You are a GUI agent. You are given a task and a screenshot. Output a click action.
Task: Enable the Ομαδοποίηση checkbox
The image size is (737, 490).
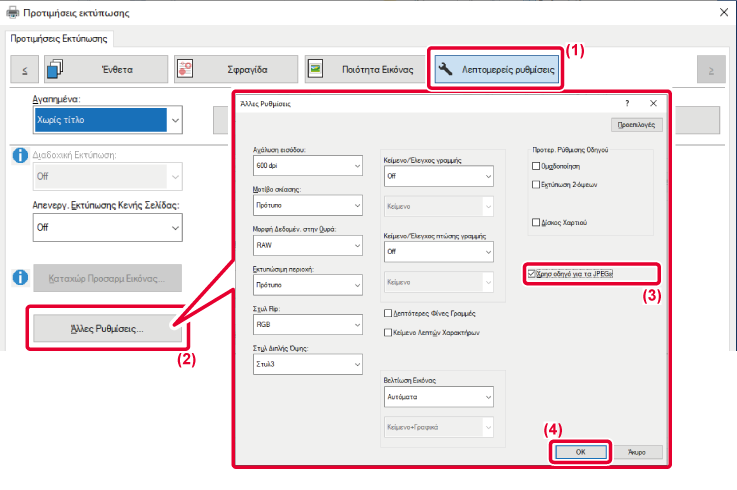point(537,167)
